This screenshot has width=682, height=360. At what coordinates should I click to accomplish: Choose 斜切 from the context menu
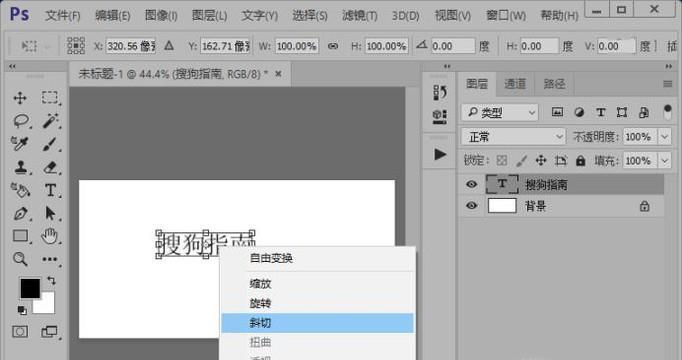[318, 323]
